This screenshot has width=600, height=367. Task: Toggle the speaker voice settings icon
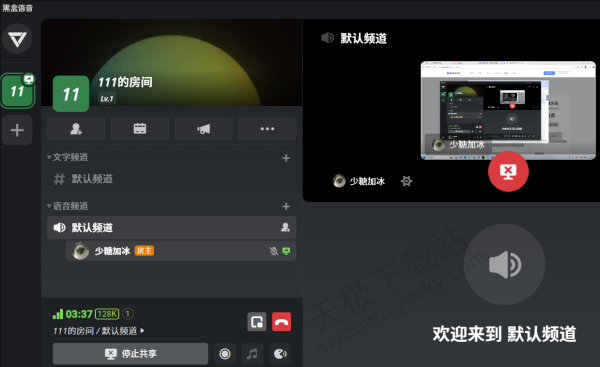coord(280,354)
